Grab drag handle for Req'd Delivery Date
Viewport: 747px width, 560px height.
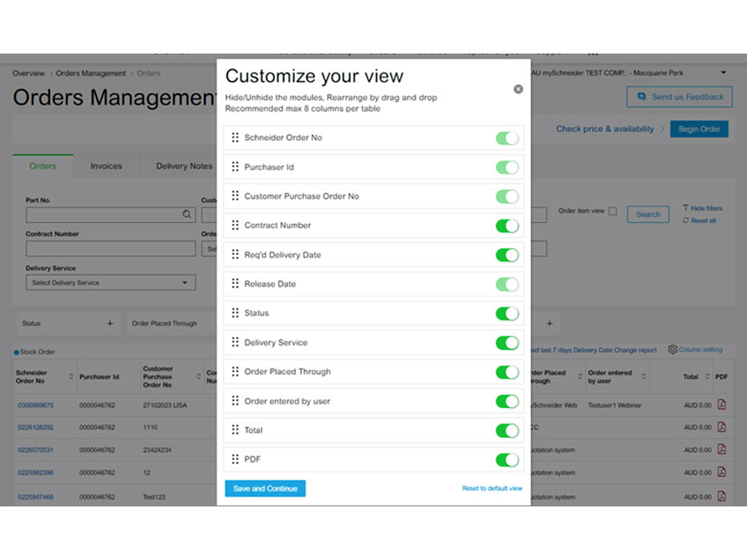click(x=235, y=254)
